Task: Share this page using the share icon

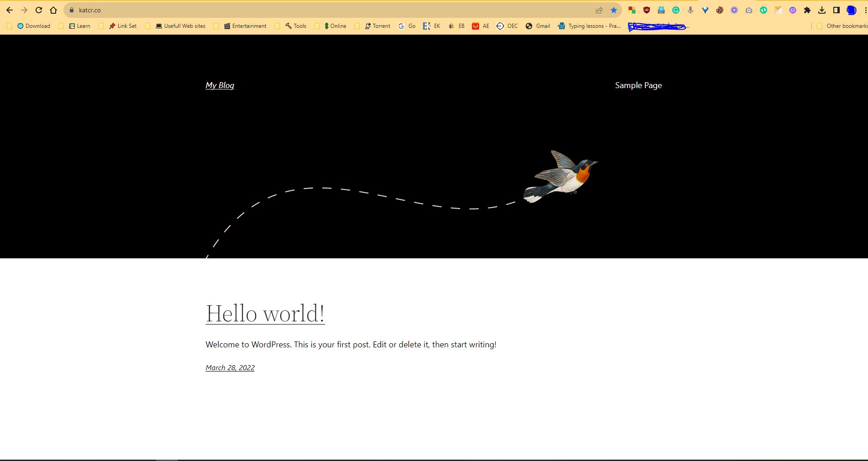Action: (x=599, y=10)
